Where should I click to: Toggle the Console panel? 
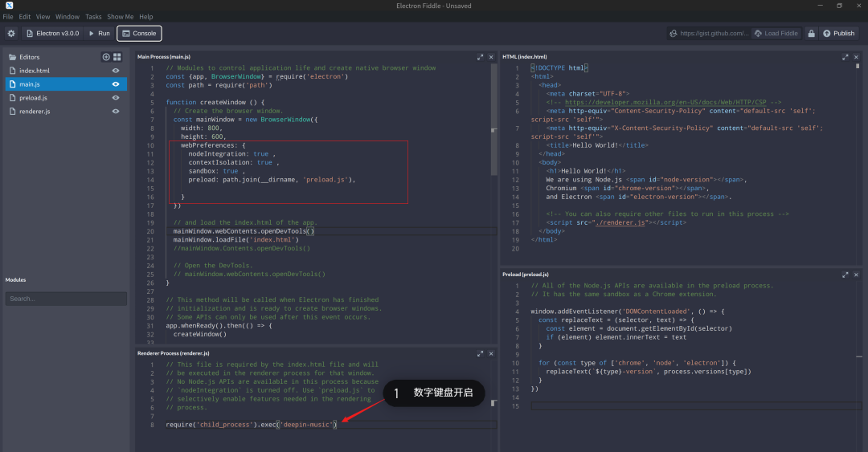[x=140, y=33]
